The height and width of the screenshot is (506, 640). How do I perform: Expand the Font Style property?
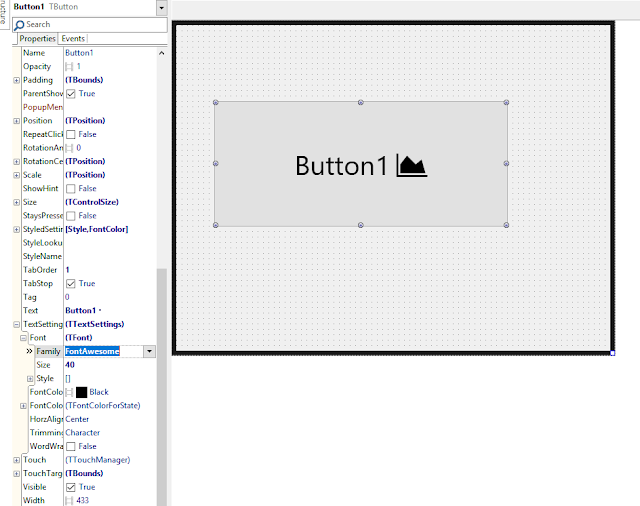[x=30, y=379]
